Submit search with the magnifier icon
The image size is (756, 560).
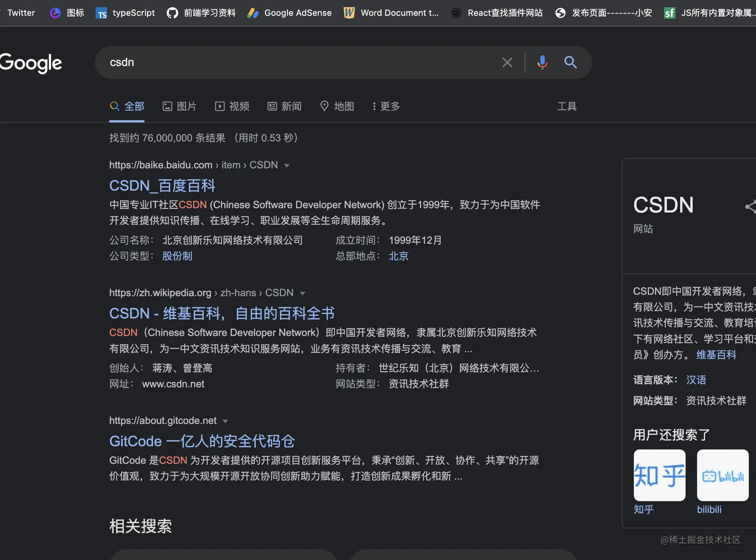[x=570, y=62]
